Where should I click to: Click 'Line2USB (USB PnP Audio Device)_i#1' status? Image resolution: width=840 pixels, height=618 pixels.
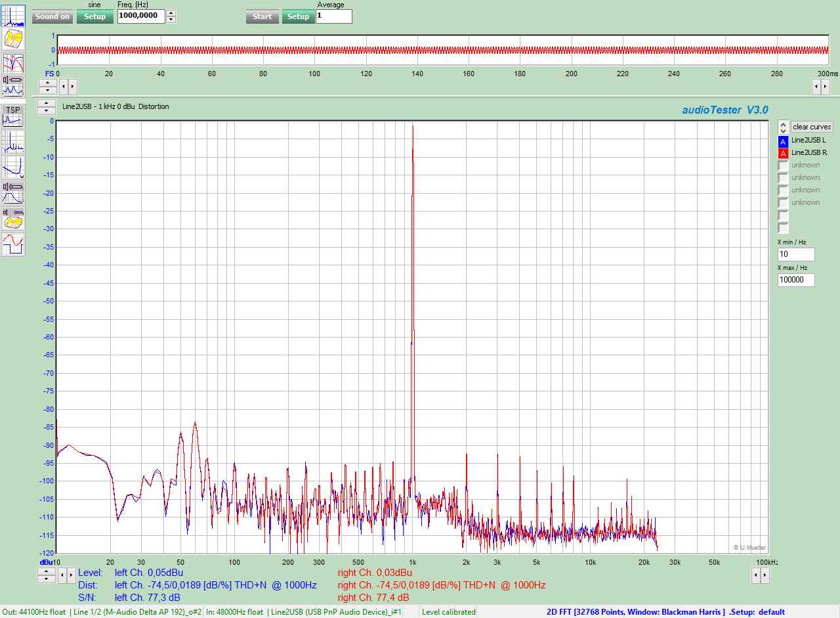[335, 612]
